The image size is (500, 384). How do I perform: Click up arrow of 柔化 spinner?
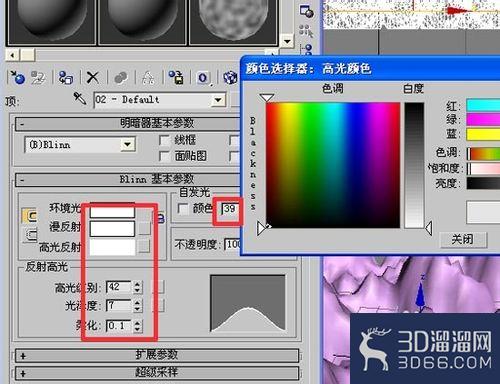click(137, 322)
